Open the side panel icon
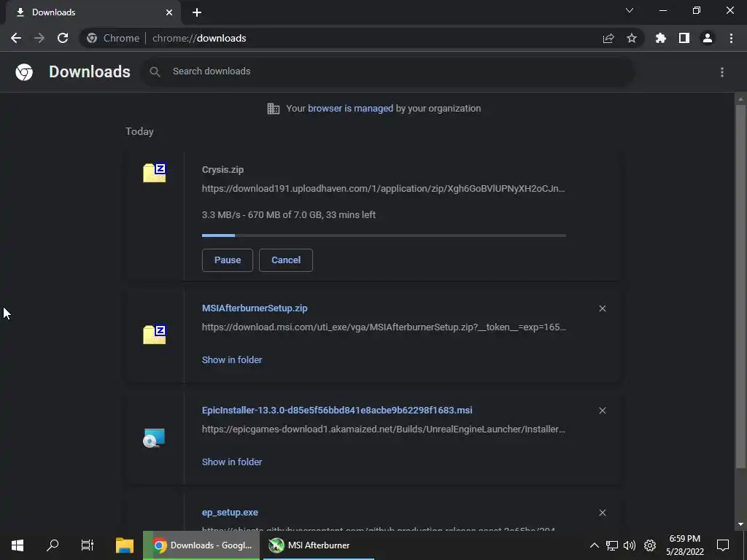The height and width of the screenshot is (560, 747). (x=684, y=38)
